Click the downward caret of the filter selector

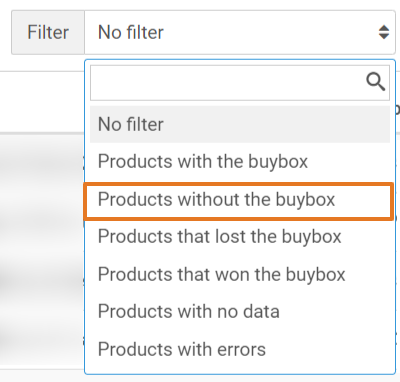(x=384, y=36)
